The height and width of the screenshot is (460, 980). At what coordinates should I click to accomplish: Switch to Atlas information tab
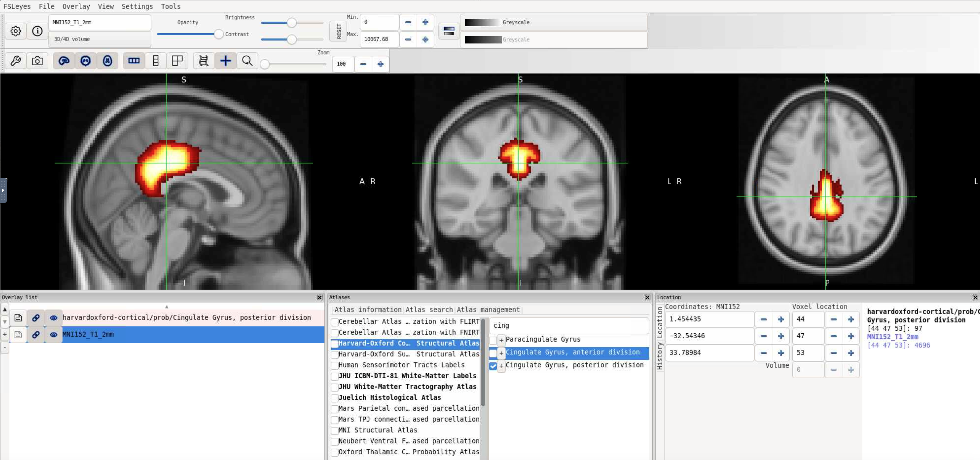[x=368, y=309]
